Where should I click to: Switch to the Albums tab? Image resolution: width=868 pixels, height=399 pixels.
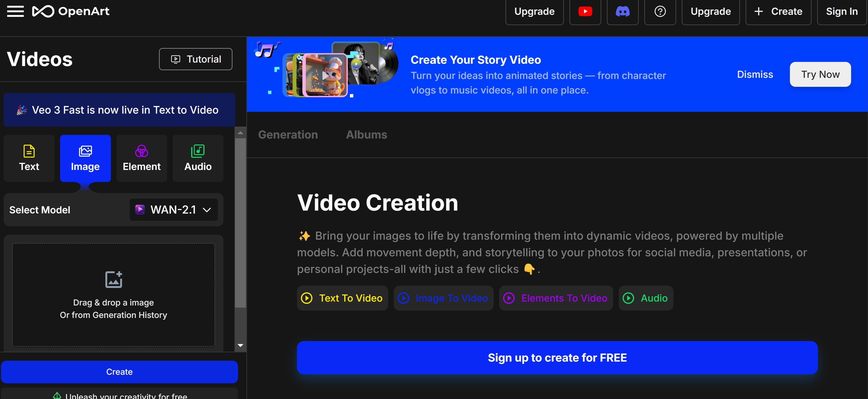point(366,134)
